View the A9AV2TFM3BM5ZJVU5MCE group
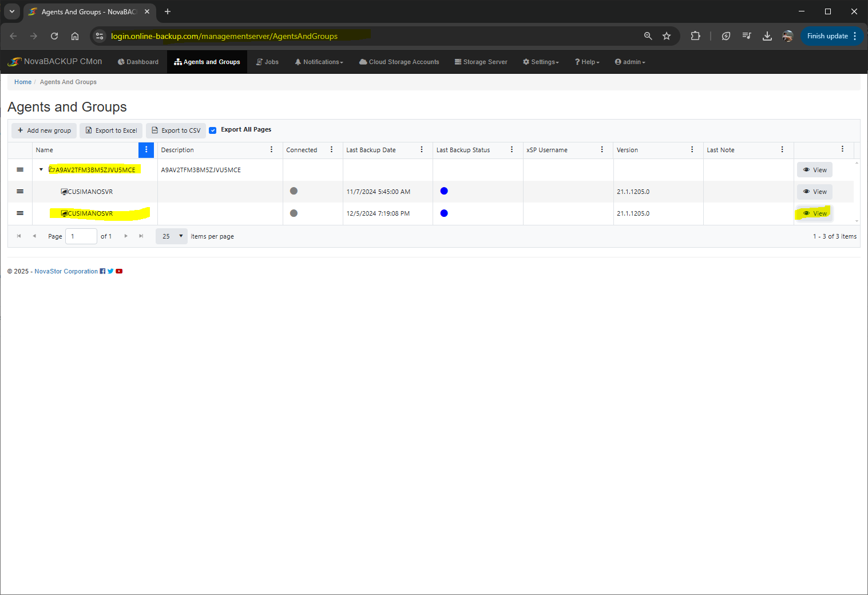The height and width of the screenshot is (595, 868). (x=815, y=170)
